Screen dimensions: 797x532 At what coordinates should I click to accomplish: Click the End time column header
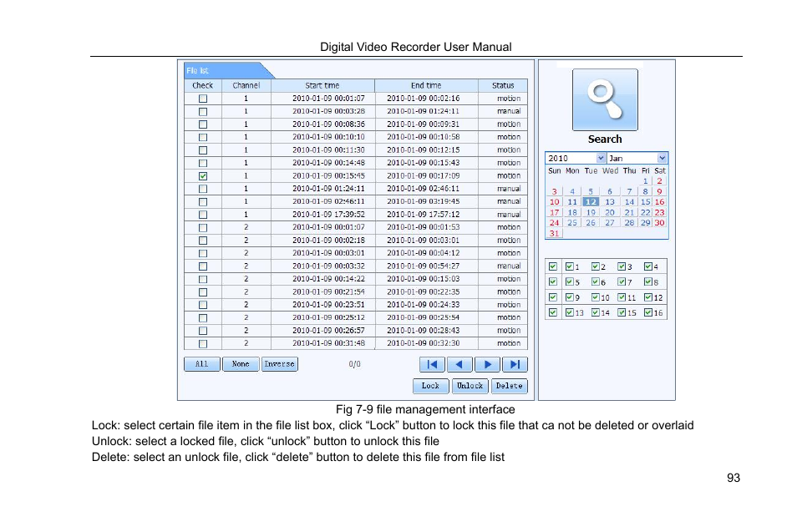426,85
